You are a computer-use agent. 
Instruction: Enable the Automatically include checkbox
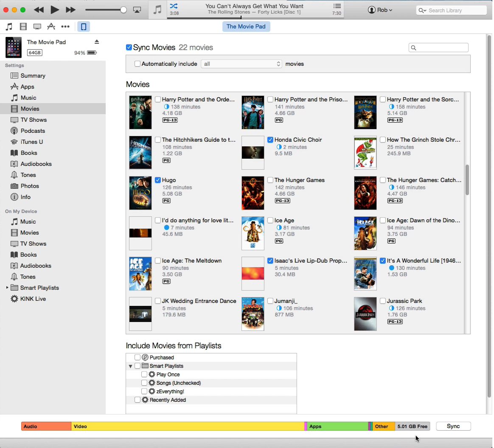tap(138, 64)
